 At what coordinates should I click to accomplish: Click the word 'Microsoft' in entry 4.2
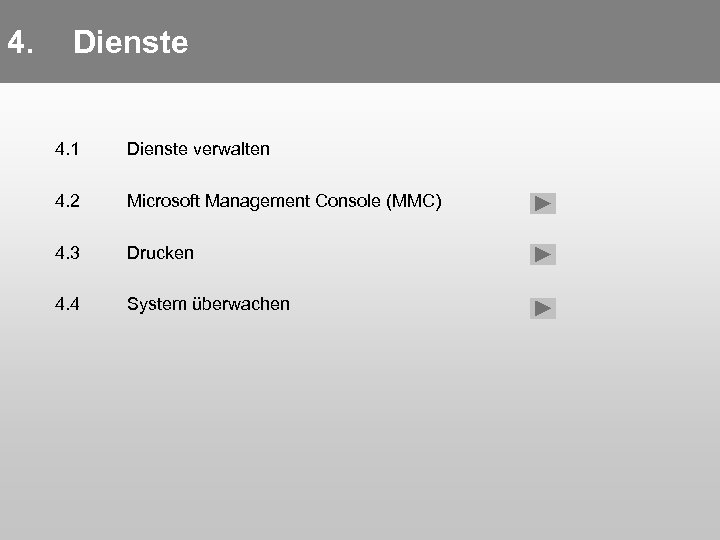pos(163,201)
